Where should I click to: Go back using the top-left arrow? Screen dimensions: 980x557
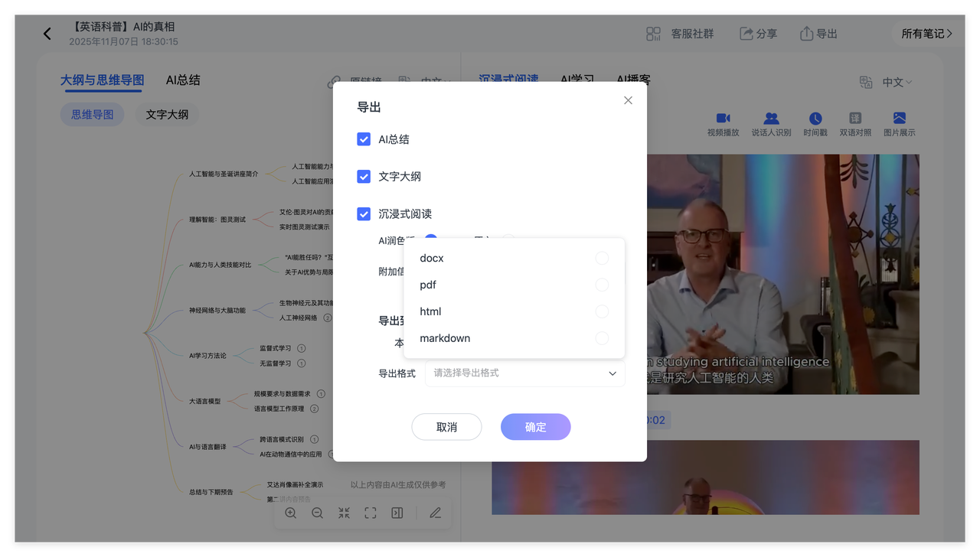(x=47, y=34)
